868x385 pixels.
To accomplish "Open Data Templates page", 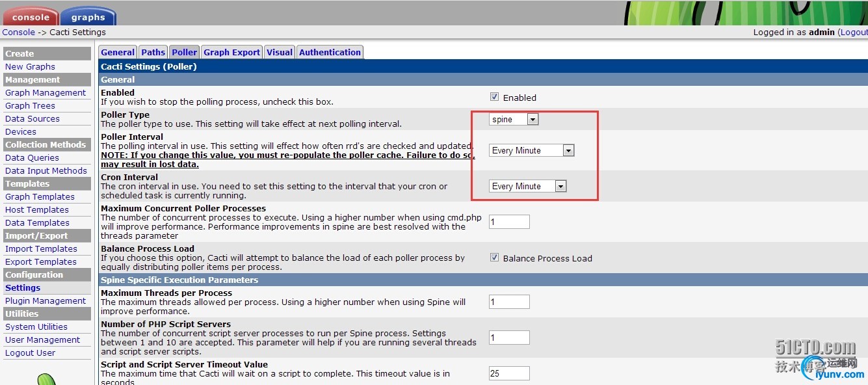I will pos(37,222).
